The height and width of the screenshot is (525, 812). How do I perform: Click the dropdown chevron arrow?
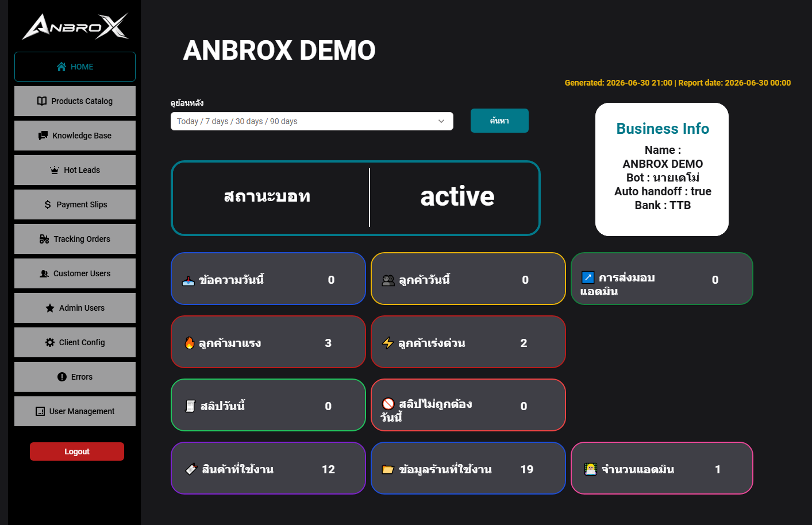pos(441,121)
